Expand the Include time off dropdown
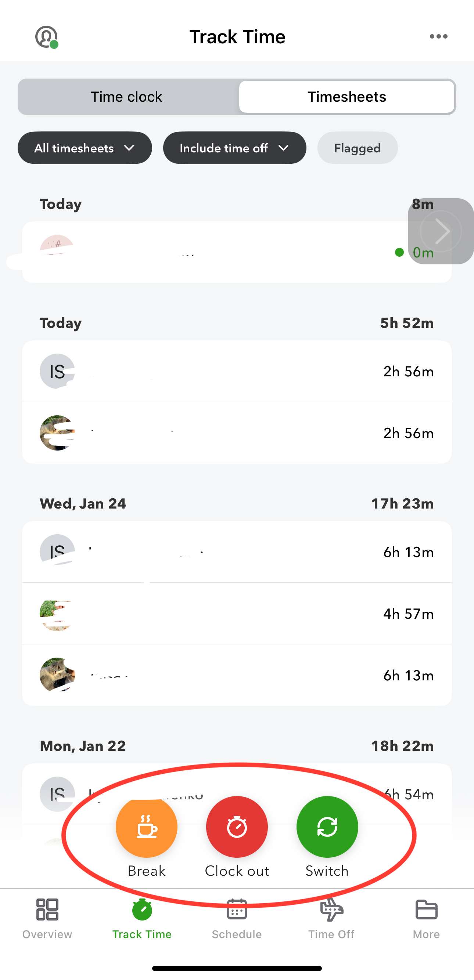 click(x=234, y=148)
